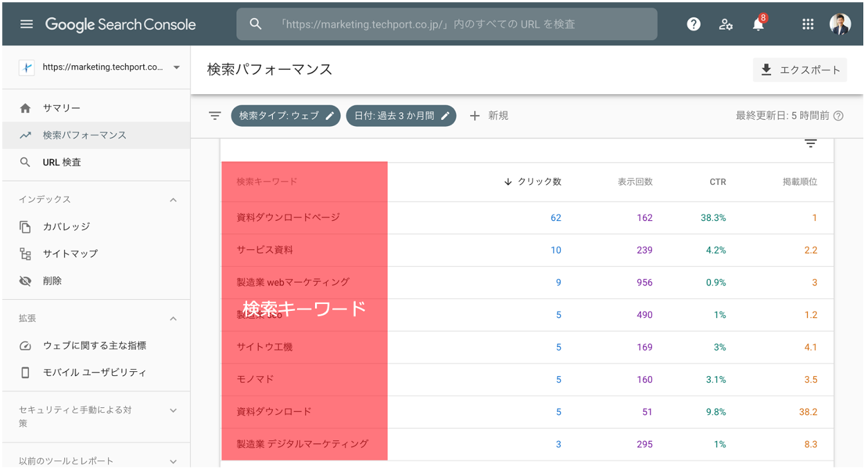
Task: Open the help question mark icon
Action: point(694,24)
